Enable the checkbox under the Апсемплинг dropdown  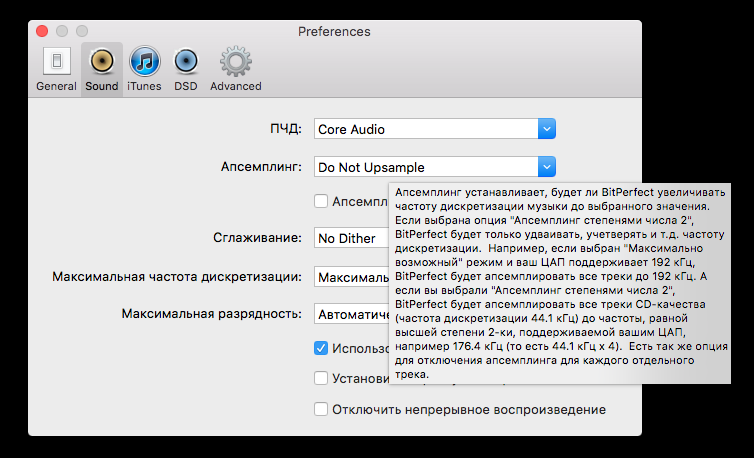pos(321,201)
